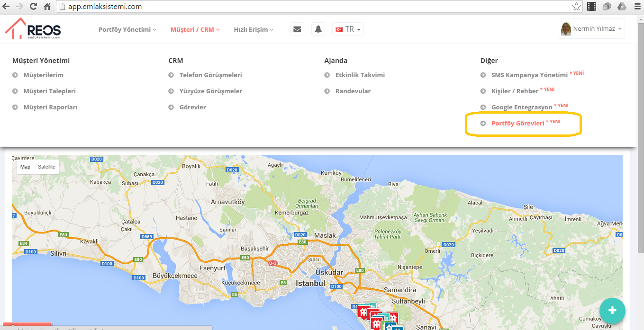The height and width of the screenshot is (330, 644).
Task: Reload page with browser refresh icon
Action: click(x=33, y=7)
